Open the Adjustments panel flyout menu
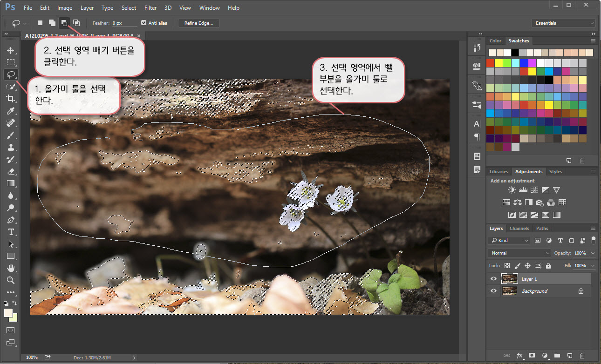Image resolution: width=601 pixels, height=364 pixels. [x=593, y=172]
